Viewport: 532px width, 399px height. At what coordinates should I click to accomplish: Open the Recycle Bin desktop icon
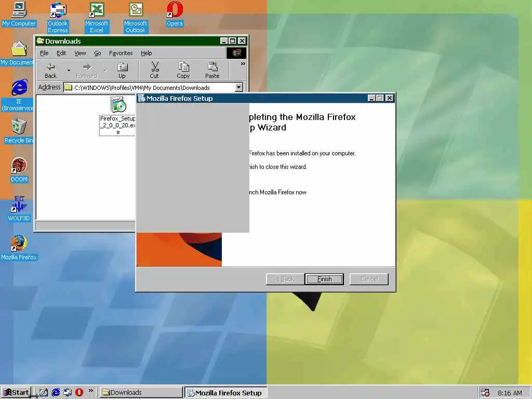(x=19, y=130)
